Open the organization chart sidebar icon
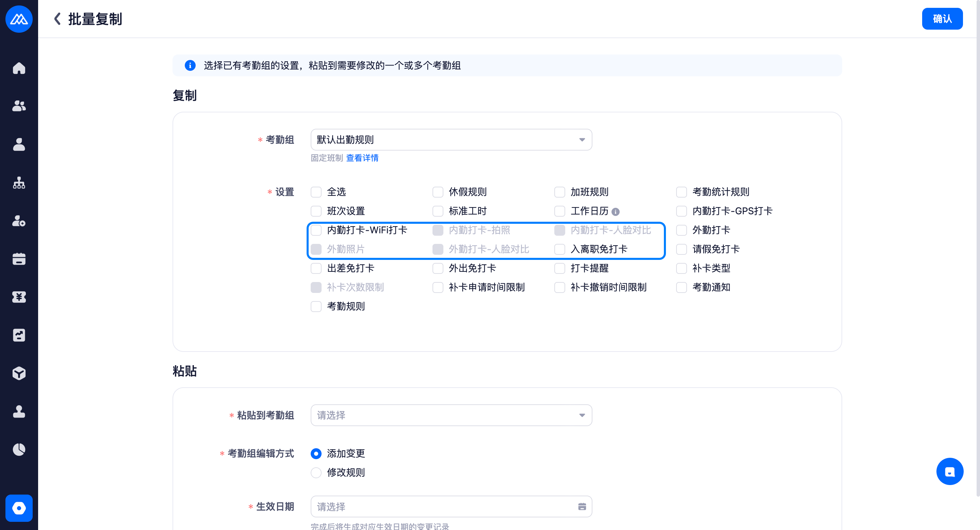 click(19, 183)
